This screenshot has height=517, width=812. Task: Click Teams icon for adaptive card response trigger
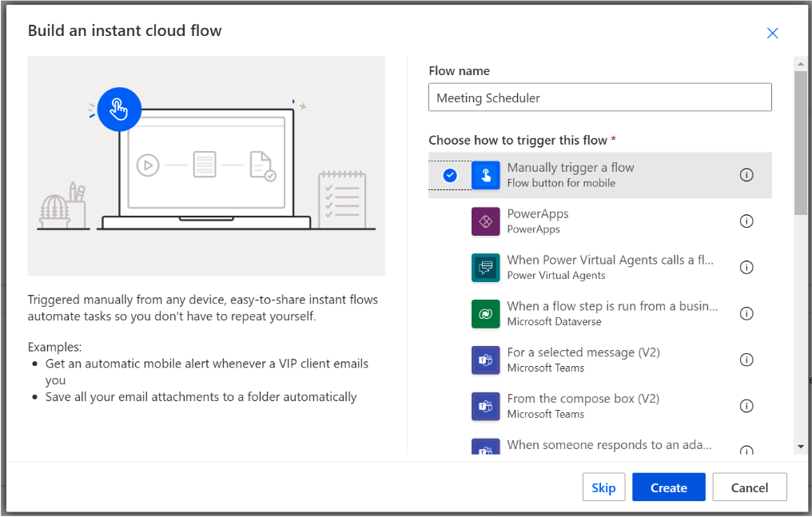[x=485, y=447]
